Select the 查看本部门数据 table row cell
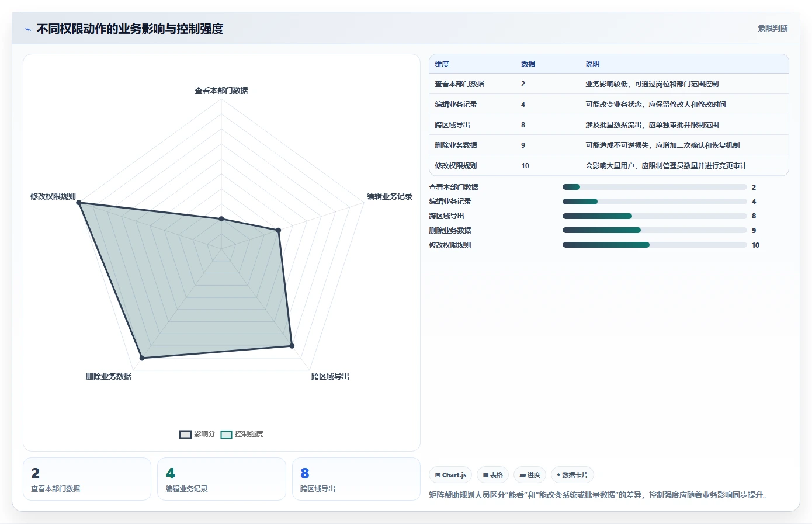This screenshot has width=812, height=524. (x=459, y=84)
